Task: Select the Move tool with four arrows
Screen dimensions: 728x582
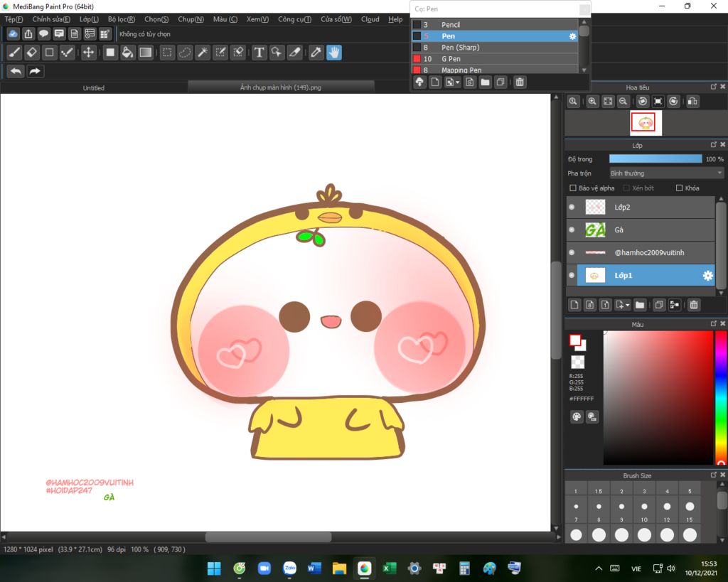Action: pos(88,53)
